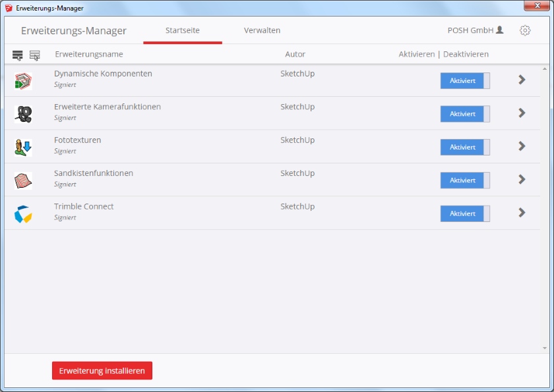Click the Sandkistenfunktionen extension icon
The height and width of the screenshot is (392, 554).
[23, 180]
